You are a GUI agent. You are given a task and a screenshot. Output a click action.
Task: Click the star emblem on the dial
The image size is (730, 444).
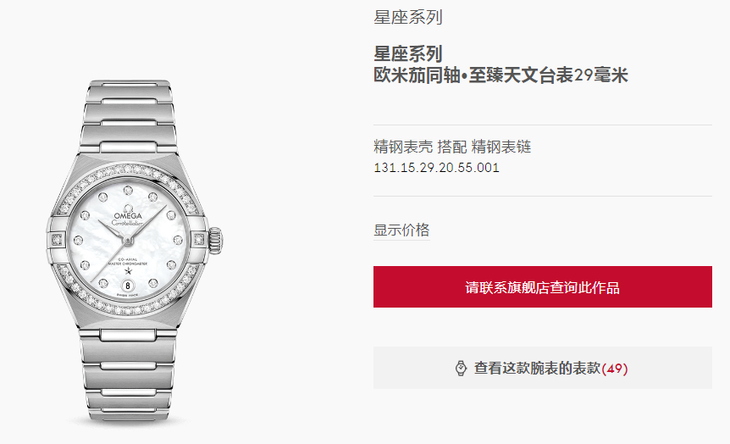click(x=128, y=271)
